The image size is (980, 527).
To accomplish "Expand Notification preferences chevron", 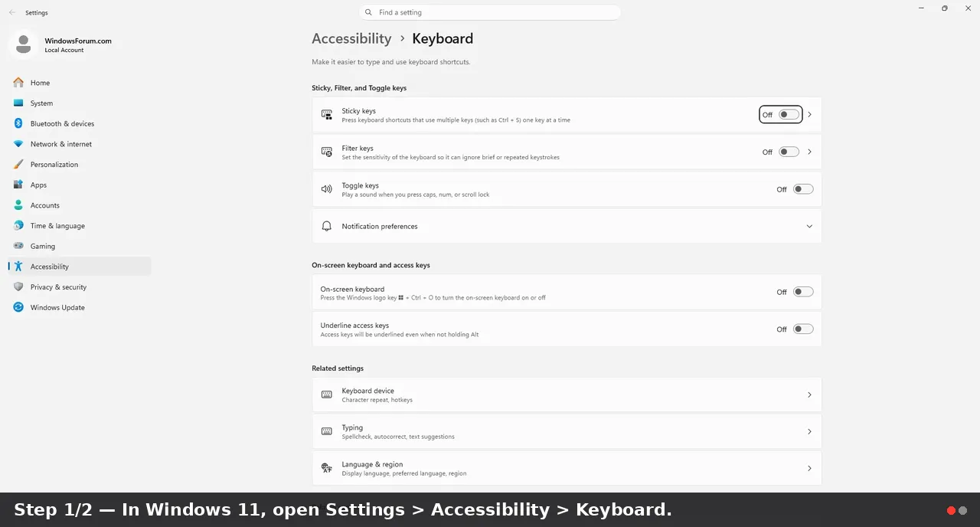I will coord(809,226).
